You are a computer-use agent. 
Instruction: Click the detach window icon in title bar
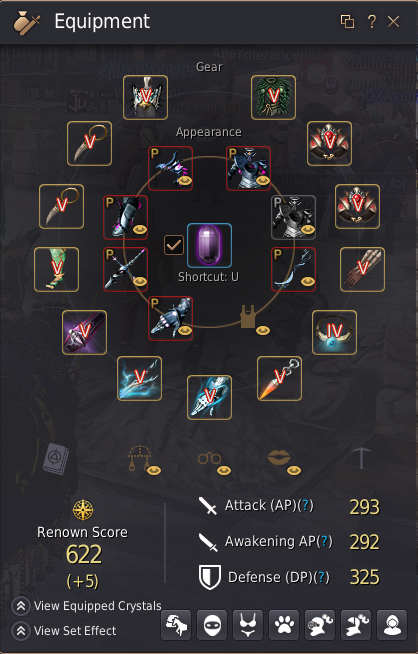[x=347, y=21]
